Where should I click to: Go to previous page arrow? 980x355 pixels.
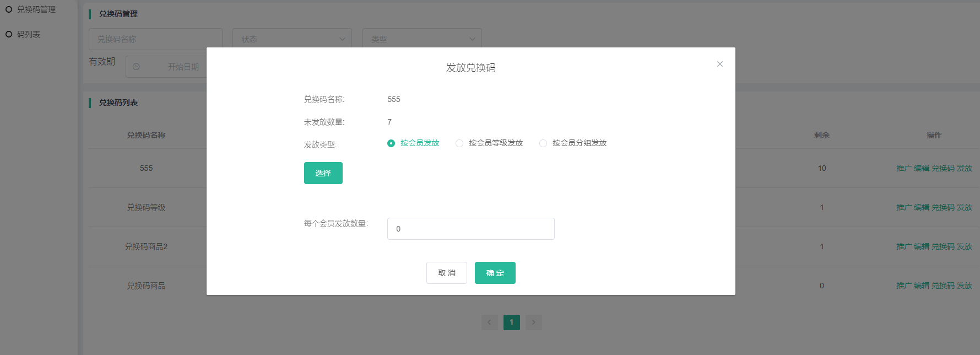(489, 322)
